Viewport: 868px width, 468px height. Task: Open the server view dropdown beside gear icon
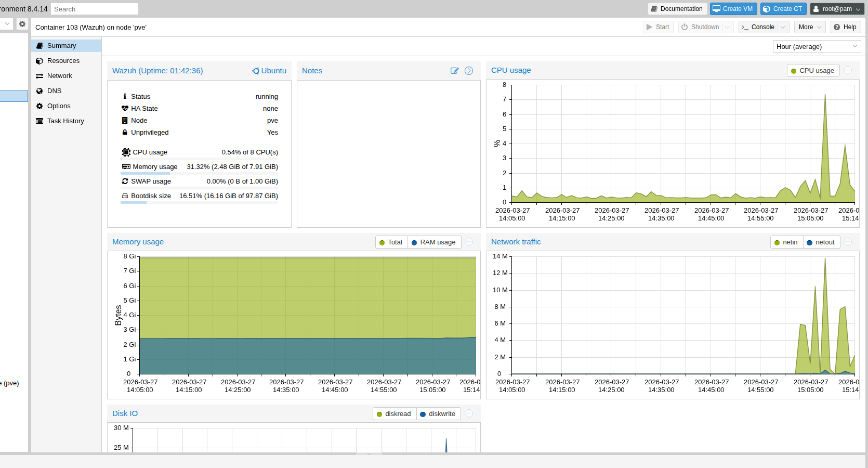7,24
